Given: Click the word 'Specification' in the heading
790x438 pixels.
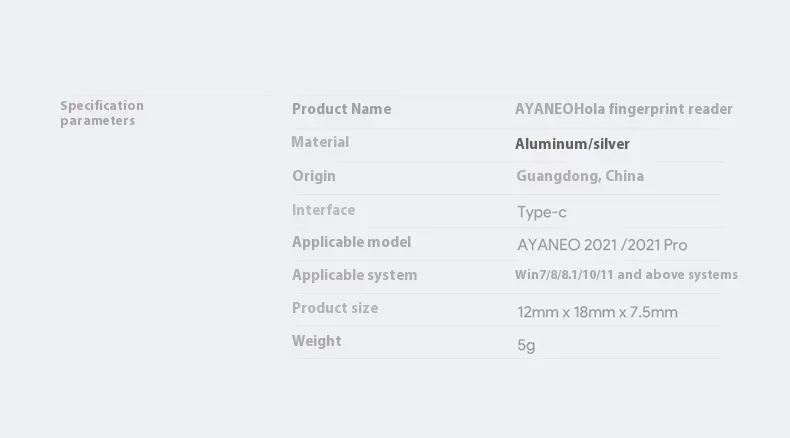Looking at the screenshot, I should (102, 105).
